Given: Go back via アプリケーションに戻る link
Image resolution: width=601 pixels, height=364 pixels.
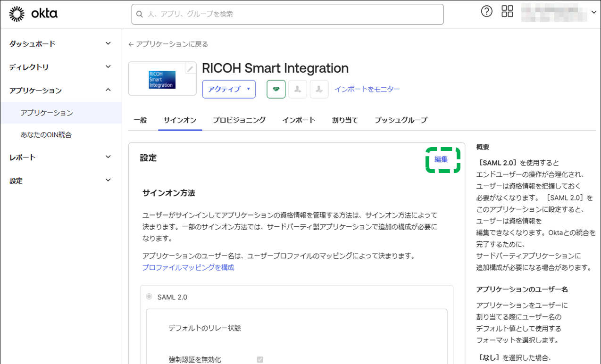Looking at the screenshot, I should tap(168, 44).
